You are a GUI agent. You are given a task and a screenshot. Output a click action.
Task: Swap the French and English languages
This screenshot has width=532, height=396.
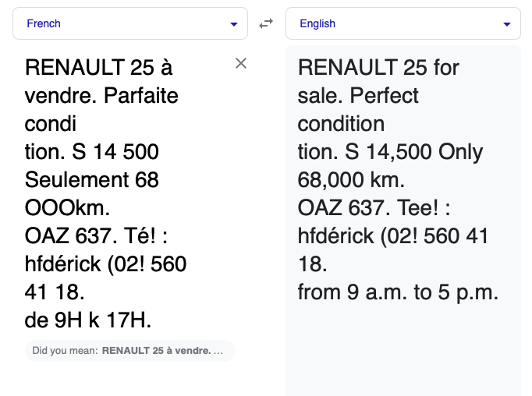(266, 24)
